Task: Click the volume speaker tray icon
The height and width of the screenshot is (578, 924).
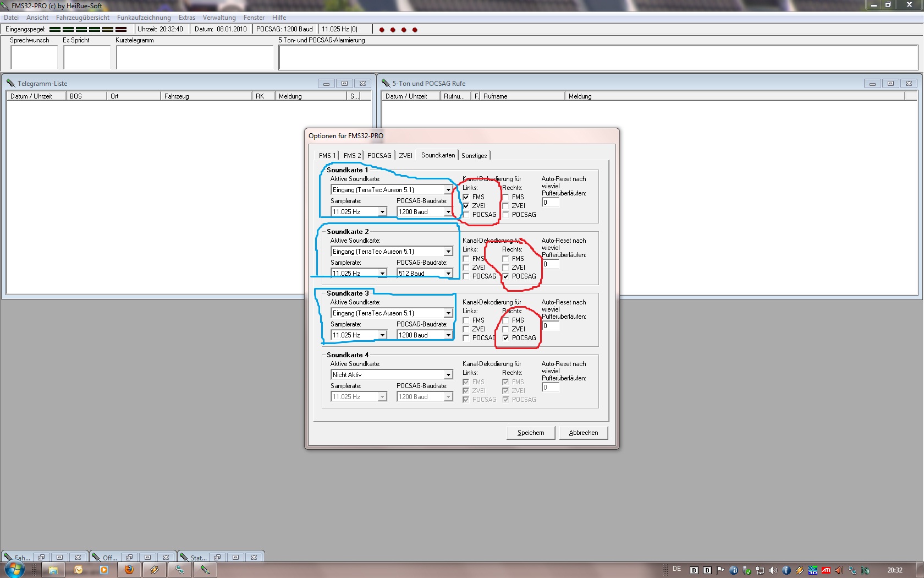Action: [x=773, y=570]
